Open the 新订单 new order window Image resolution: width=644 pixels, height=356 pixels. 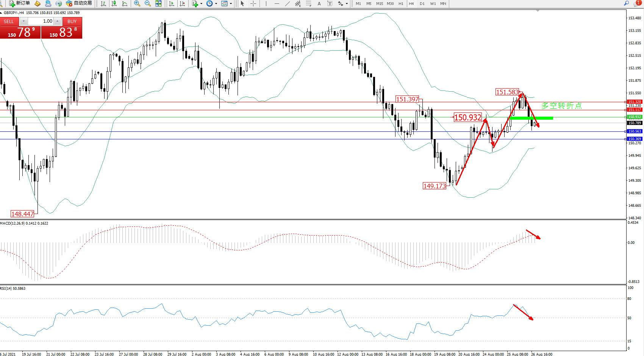coord(19,3)
